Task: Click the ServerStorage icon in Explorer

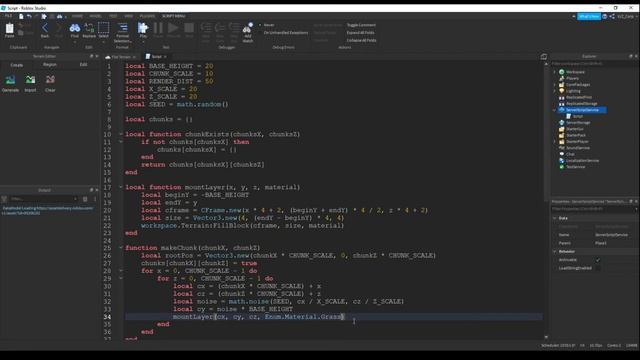Action: [x=562, y=122]
